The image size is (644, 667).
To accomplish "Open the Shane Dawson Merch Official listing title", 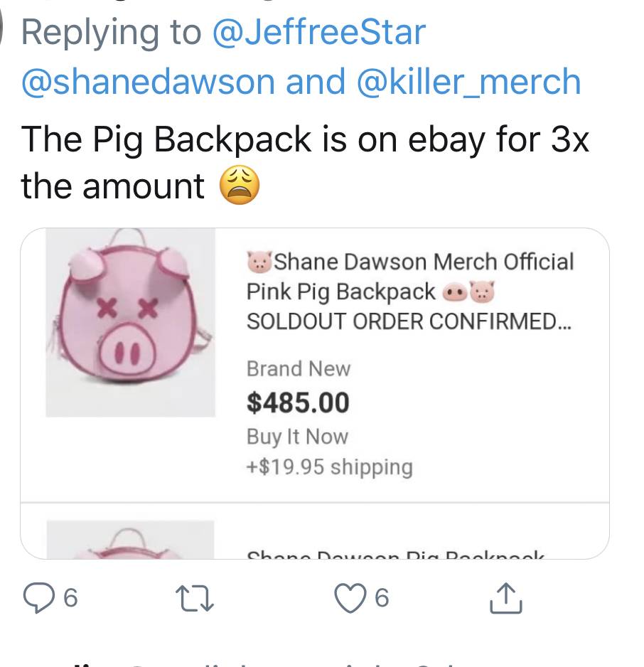I will tap(410, 292).
